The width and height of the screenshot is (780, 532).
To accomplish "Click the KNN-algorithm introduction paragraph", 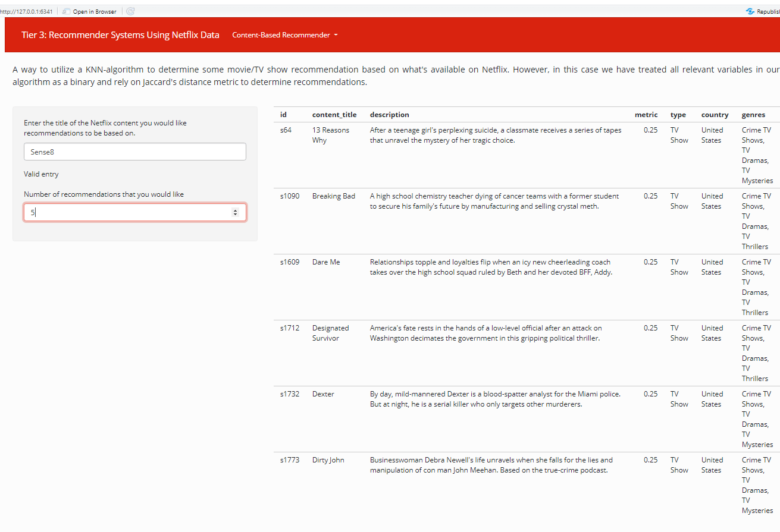I will pyautogui.click(x=396, y=75).
